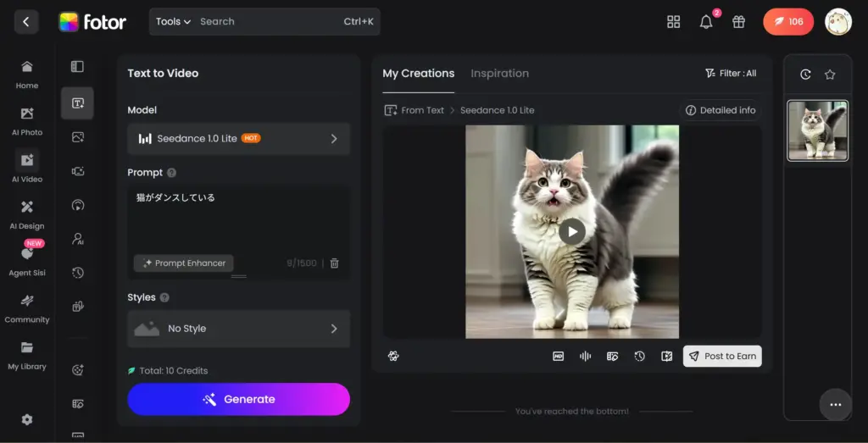Viewport: 868px width, 443px height.
Task: Open the apps grid icon
Action: coord(674,22)
